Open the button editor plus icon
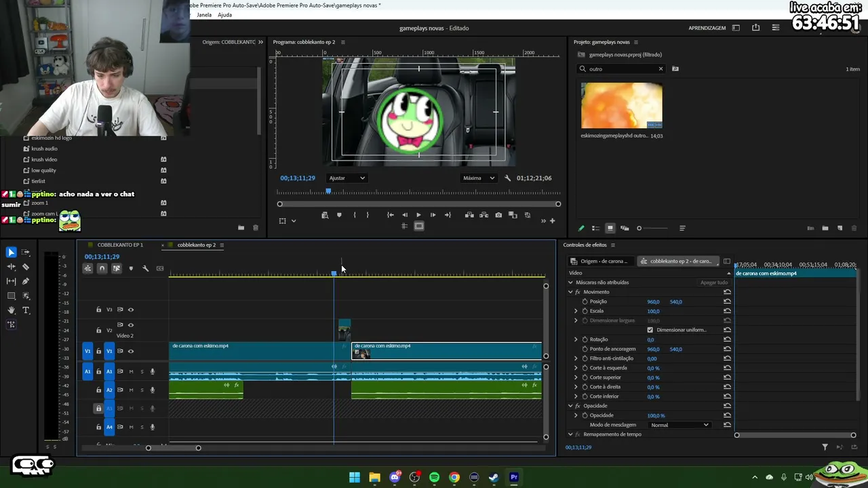The width and height of the screenshot is (868, 488). [x=552, y=220]
